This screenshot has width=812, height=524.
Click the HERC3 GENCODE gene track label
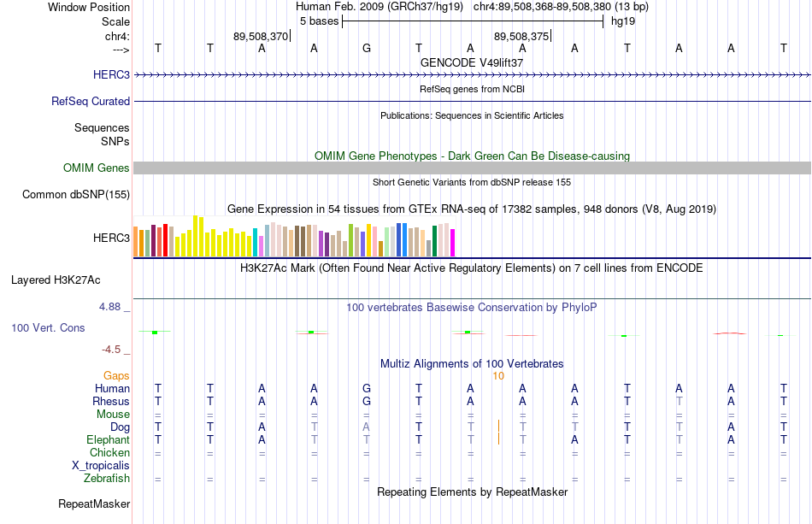point(111,74)
